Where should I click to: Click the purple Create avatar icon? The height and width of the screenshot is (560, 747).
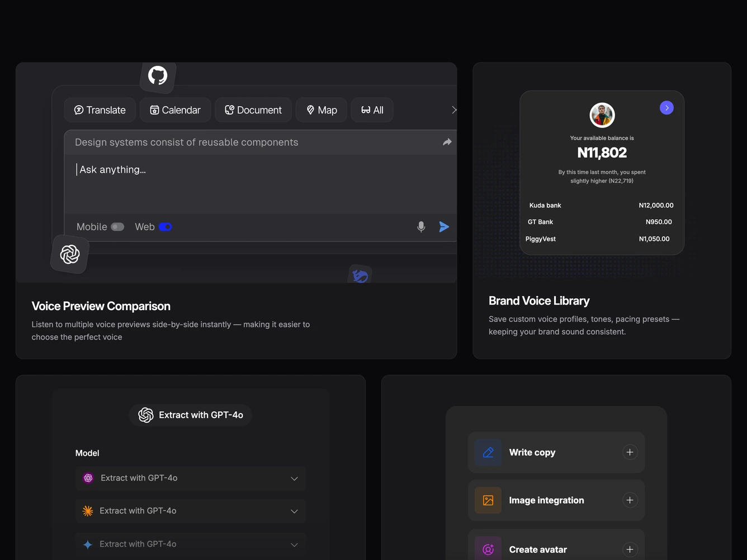click(x=488, y=549)
